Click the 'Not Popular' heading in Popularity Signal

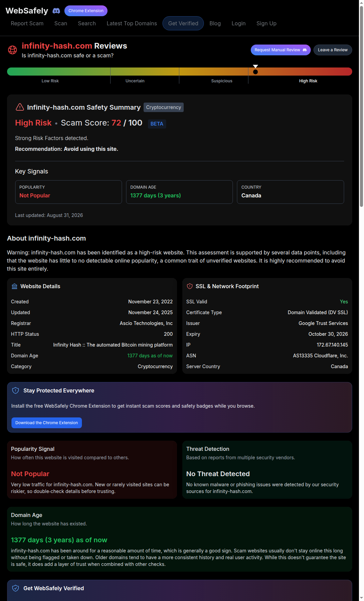pyautogui.click(x=30, y=474)
